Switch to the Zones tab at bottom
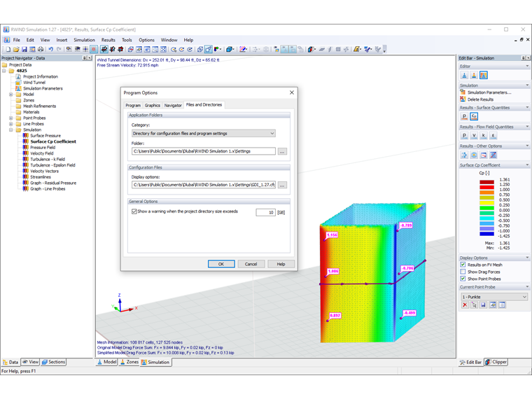532x399 pixels. (x=129, y=362)
